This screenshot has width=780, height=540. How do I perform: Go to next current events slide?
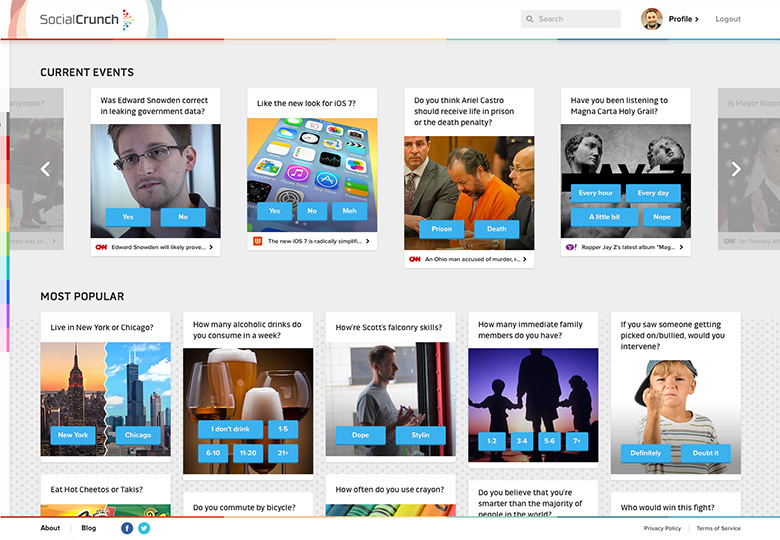(736, 169)
